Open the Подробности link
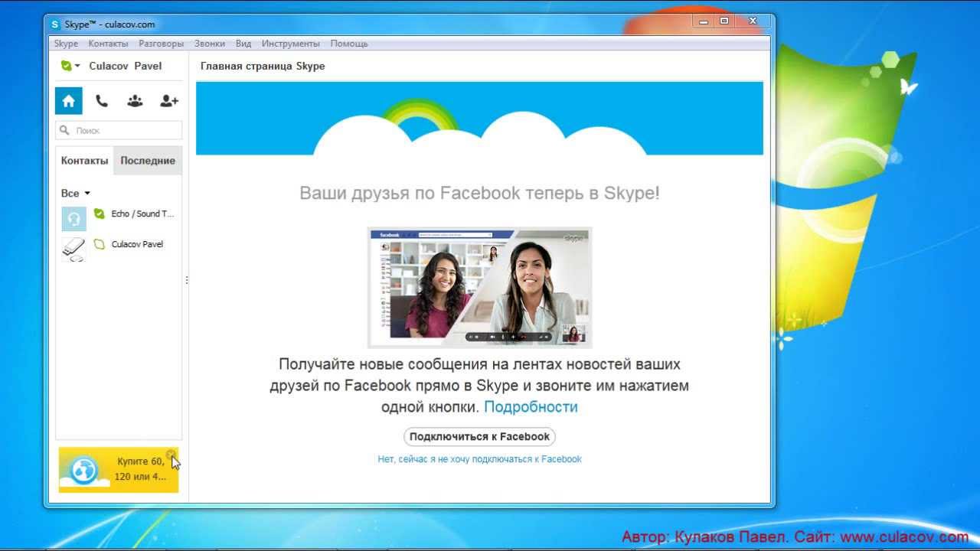980x551 pixels. tap(531, 407)
